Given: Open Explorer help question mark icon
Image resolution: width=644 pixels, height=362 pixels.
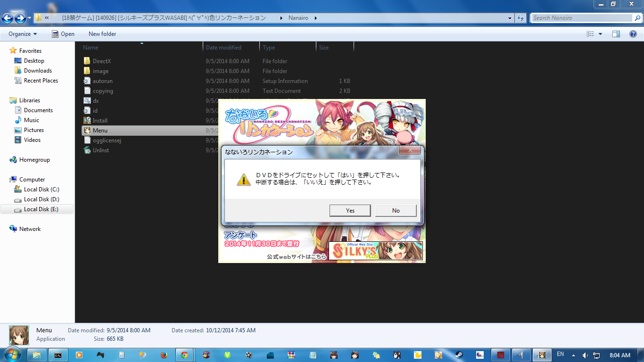Looking at the screenshot, I should (634, 34).
